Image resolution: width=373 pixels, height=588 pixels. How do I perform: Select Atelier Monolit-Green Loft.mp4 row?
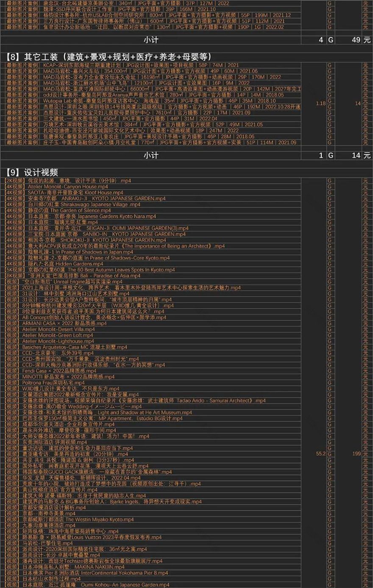[x=58, y=335]
